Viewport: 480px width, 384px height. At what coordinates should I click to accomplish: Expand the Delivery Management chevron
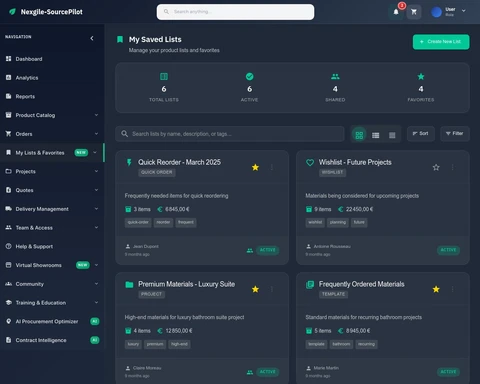pyautogui.click(x=96, y=209)
